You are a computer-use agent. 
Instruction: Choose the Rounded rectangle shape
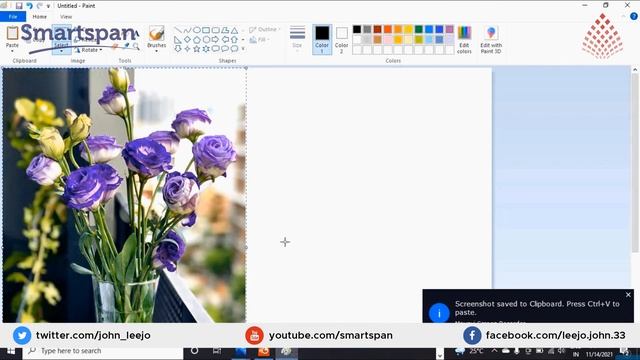coord(216,30)
